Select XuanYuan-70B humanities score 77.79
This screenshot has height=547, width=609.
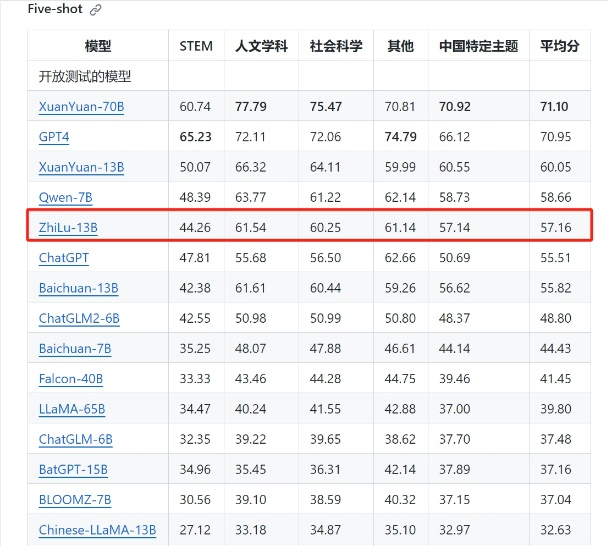click(x=251, y=106)
